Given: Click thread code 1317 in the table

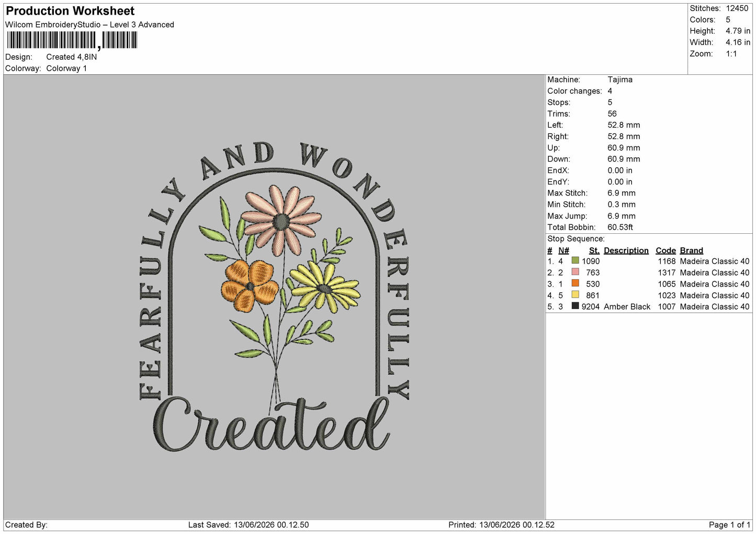Looking at the screenshot, I should point(667,273).
